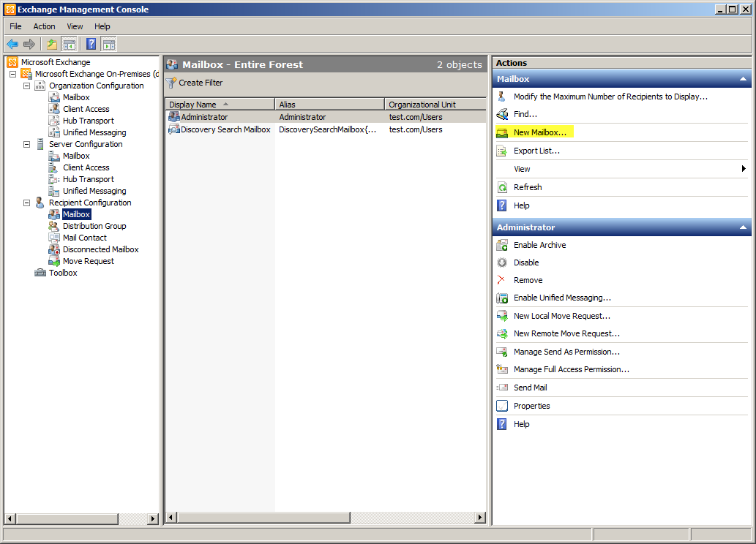This screenshot has width=756, height=544.
Task: Click the Manage Full Access Permission icon
Action: tap(502, 369)
